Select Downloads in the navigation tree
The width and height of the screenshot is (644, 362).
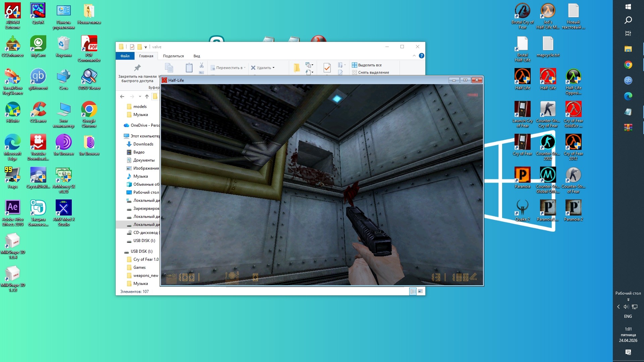pos(143,144)
